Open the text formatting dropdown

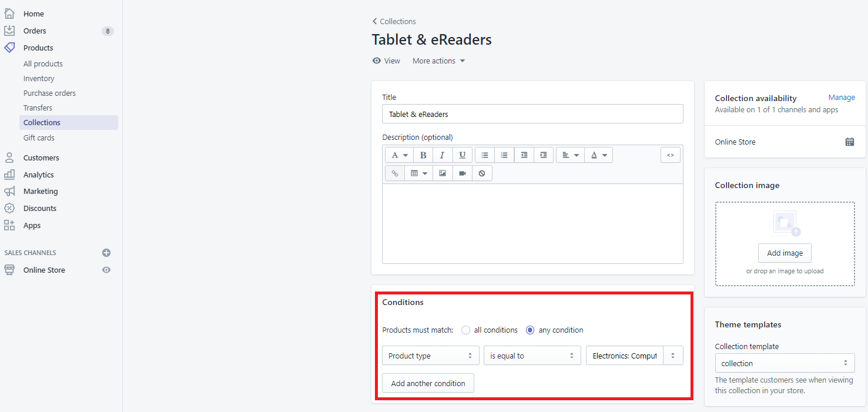pyautogui.click(x=399, y=155)
